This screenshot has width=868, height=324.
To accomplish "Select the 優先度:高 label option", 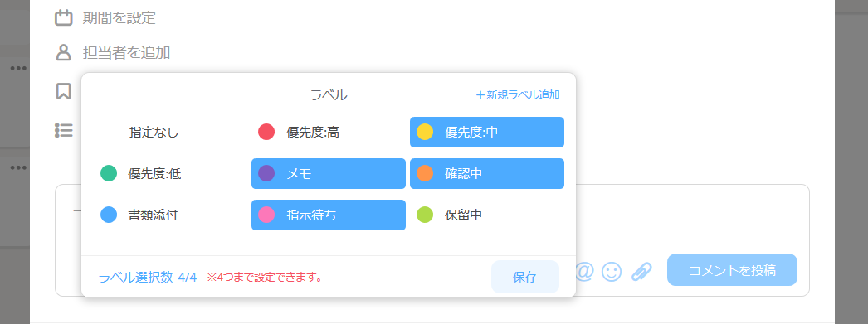I will (x=329, y=132).
